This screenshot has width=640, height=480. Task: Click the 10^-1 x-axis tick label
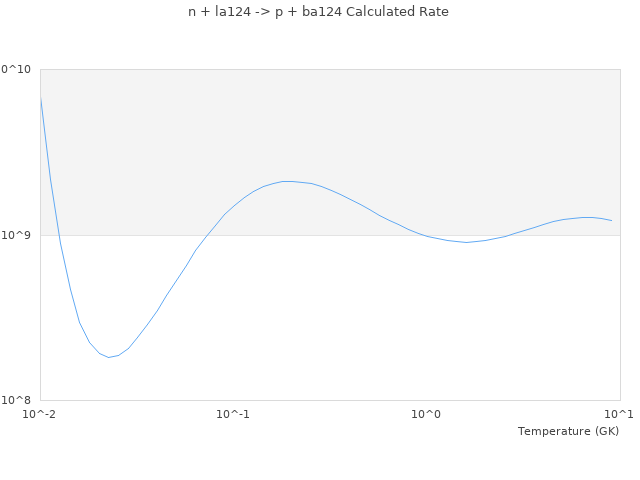233,413
